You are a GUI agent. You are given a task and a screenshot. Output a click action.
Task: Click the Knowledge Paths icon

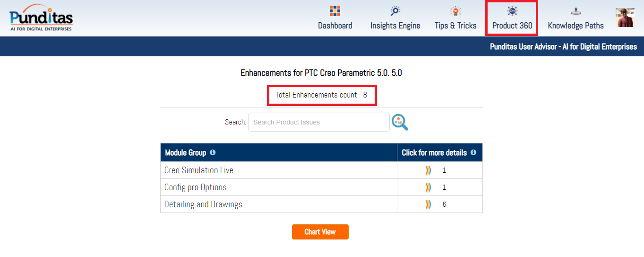(x=575, y=11)
